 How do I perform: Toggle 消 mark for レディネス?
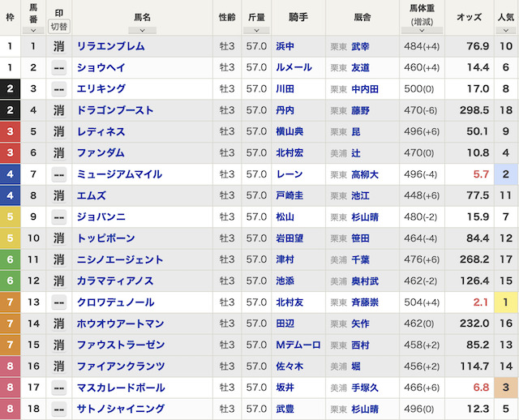[x=59, y=131]
